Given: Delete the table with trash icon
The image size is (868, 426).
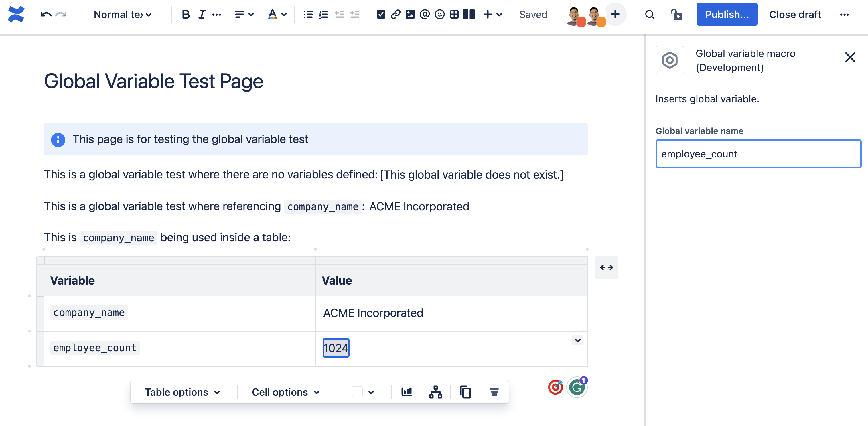Looking at the screenshot, I should 494,392.
